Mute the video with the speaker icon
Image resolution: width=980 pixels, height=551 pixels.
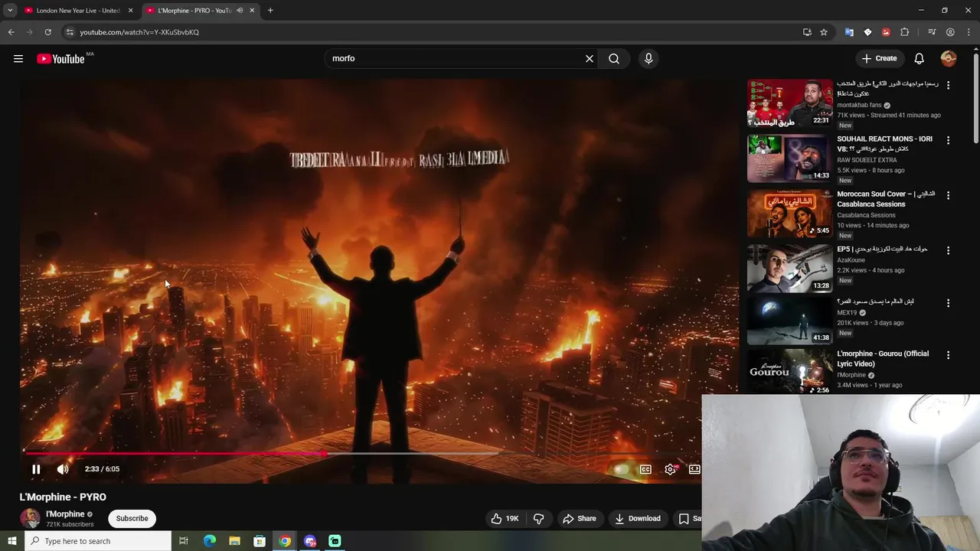coord(63,469)
